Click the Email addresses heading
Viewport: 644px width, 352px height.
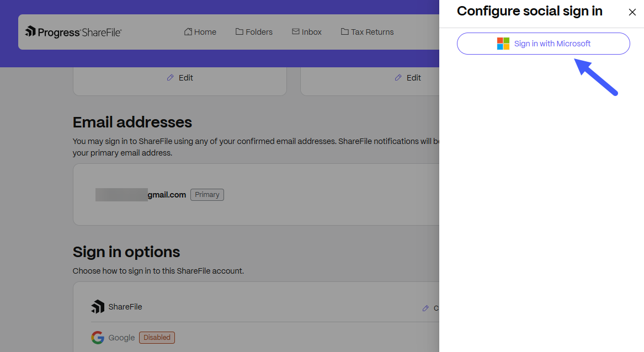coord(132,122)
